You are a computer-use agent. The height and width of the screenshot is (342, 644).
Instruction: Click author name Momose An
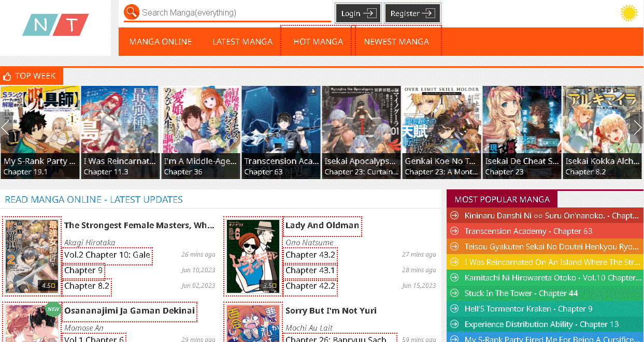(x=84, y=328)
